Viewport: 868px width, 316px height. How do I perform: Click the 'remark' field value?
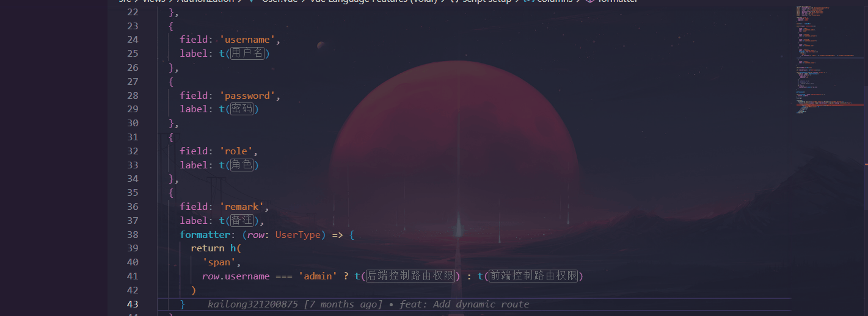pyautogui.click(x=244, y=207)
